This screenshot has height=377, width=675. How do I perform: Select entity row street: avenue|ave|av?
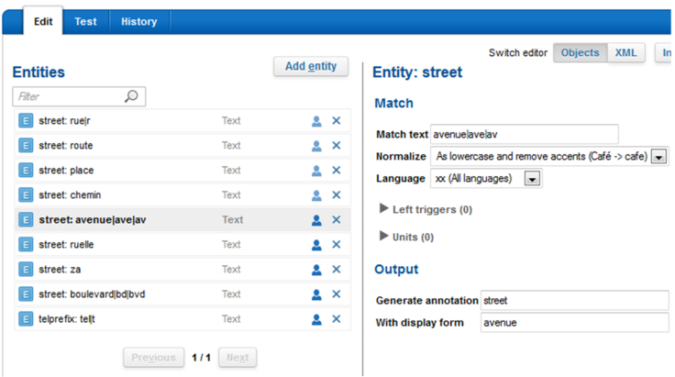(x=183, y=220)
